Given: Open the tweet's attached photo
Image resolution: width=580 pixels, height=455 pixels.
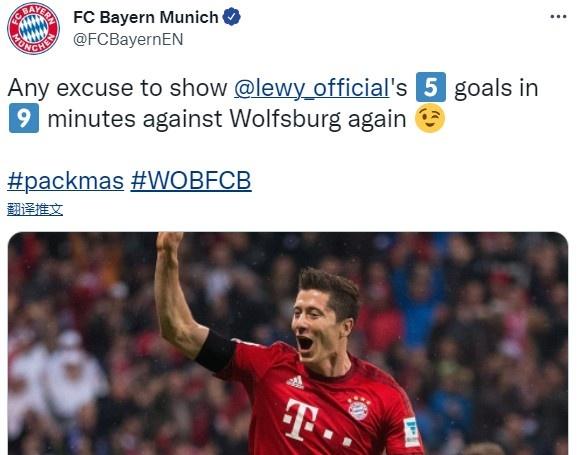Looking at the screenshot, I should [x=288, y=343].
